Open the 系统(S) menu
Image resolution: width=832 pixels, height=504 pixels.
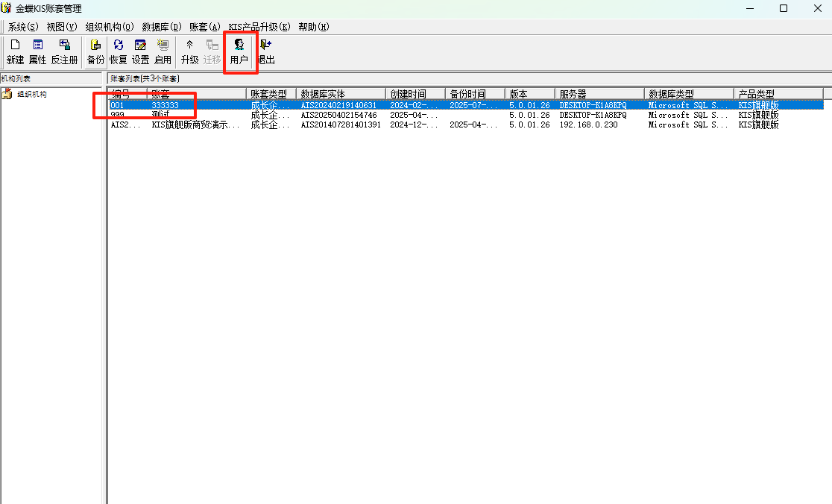23,27
